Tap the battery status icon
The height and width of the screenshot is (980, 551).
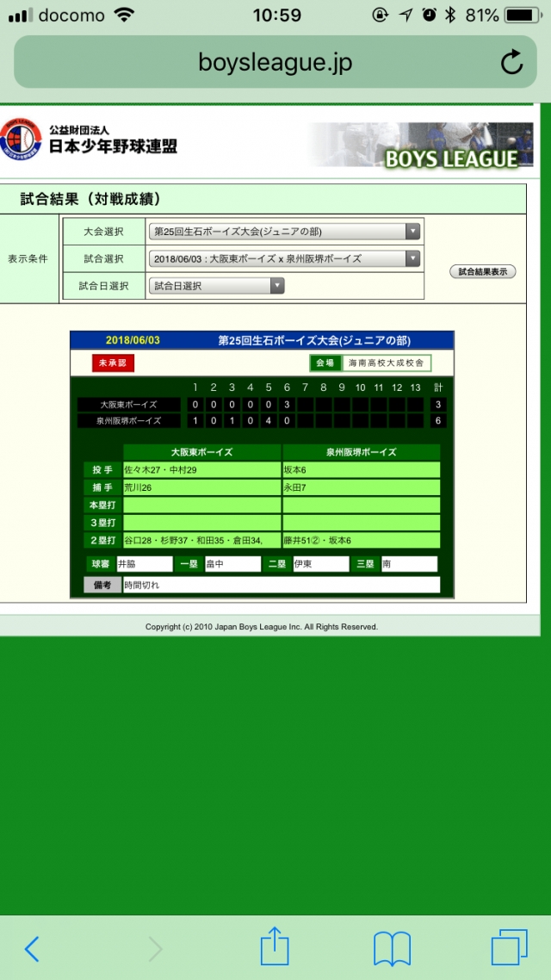click(x=522, y=16)
